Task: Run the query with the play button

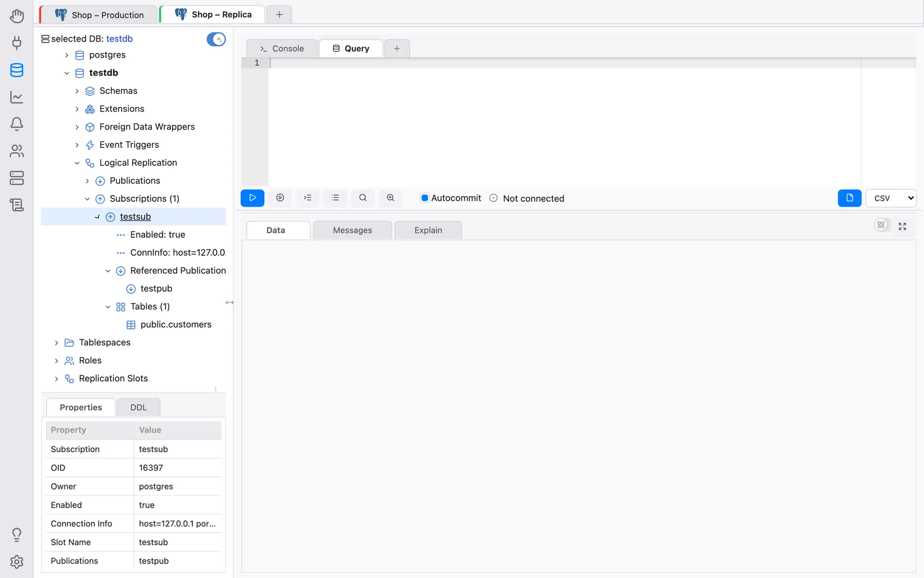Action: [253, 198]
